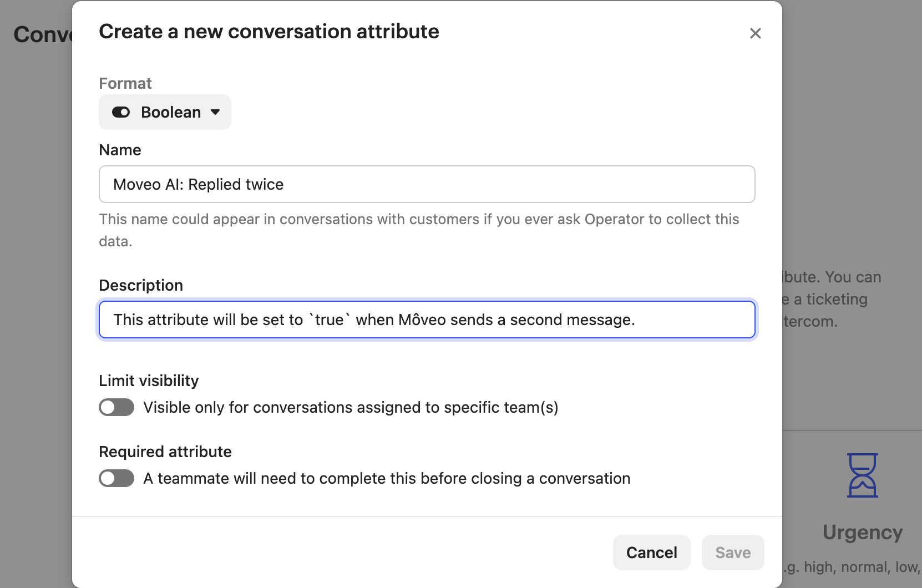Enable the Limit visibility switch
Image resolution: width=922 pixels, height=588 pixels.
pos(116,407)
